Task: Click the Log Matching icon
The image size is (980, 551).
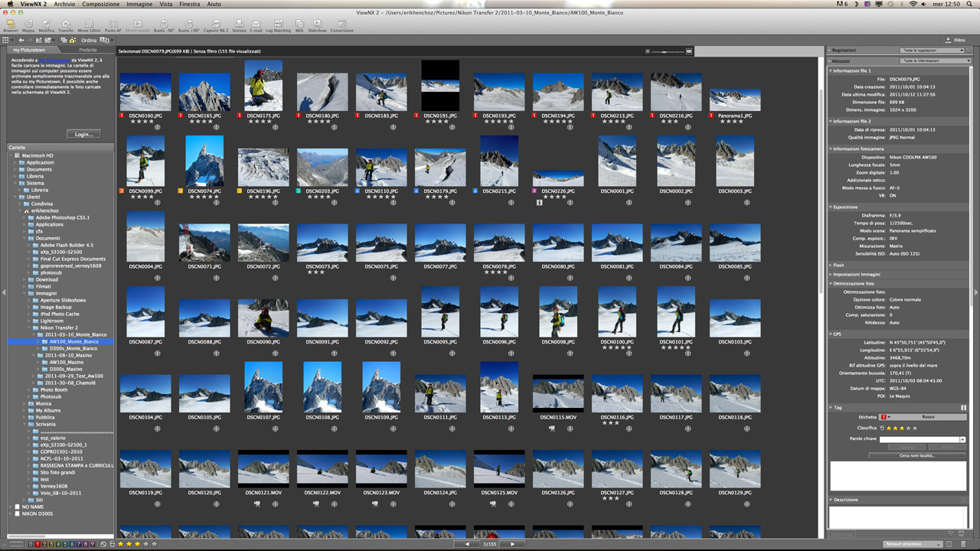Action: click(x=278, y=25)
